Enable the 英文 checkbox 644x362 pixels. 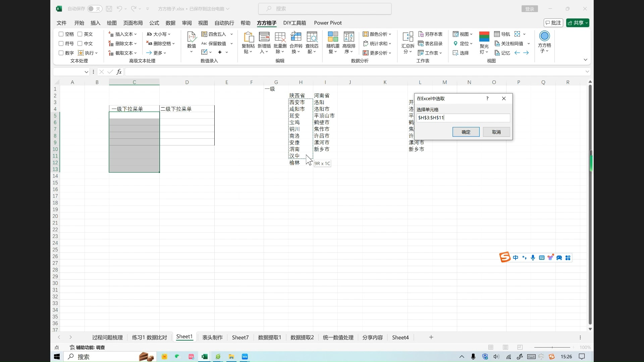point(80,34)
